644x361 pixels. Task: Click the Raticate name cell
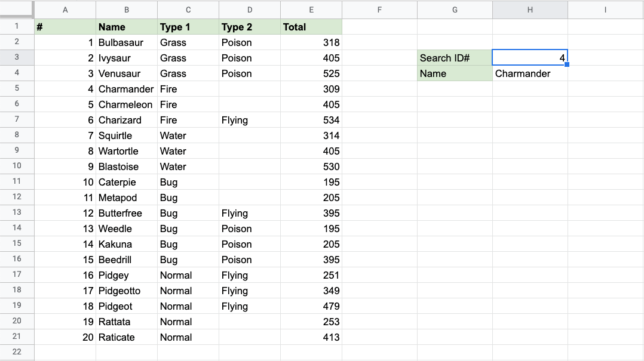pos(127,337)
